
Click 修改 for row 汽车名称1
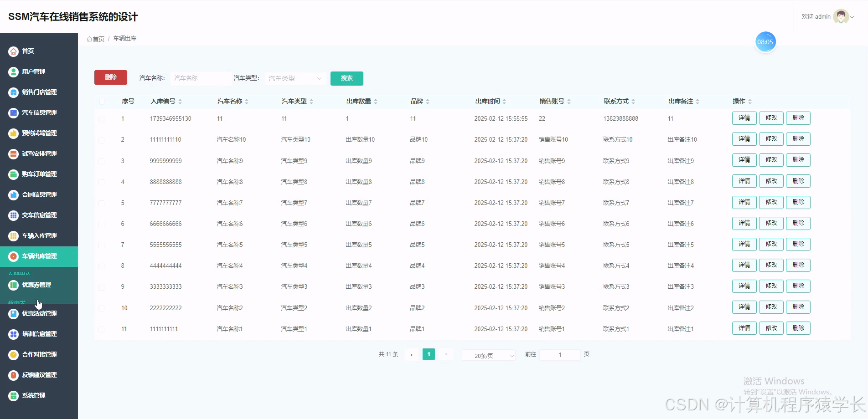(771, 328)
